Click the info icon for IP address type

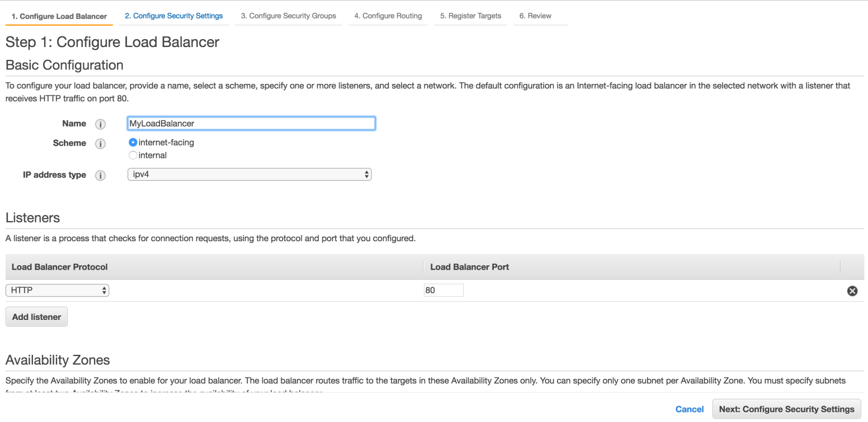click(x=101, y=175)
